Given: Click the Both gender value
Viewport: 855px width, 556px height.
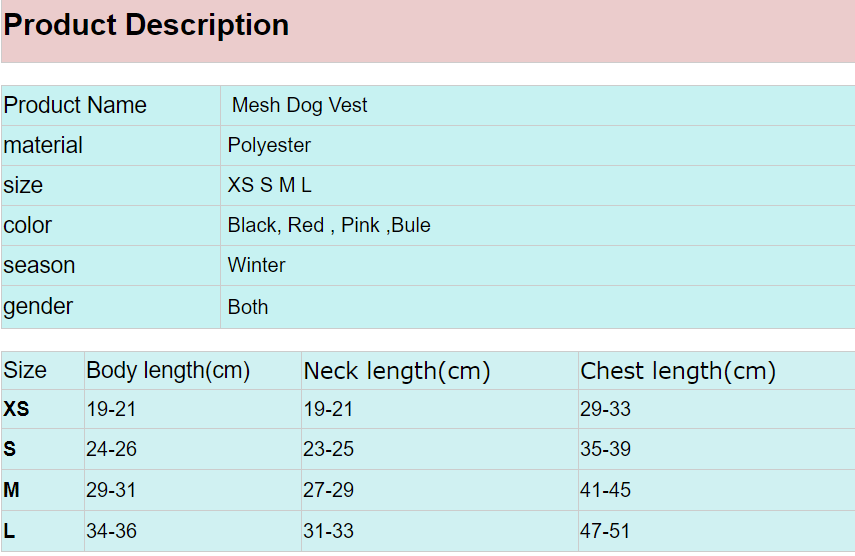Looking at the screenshot, I should [248, 307].
